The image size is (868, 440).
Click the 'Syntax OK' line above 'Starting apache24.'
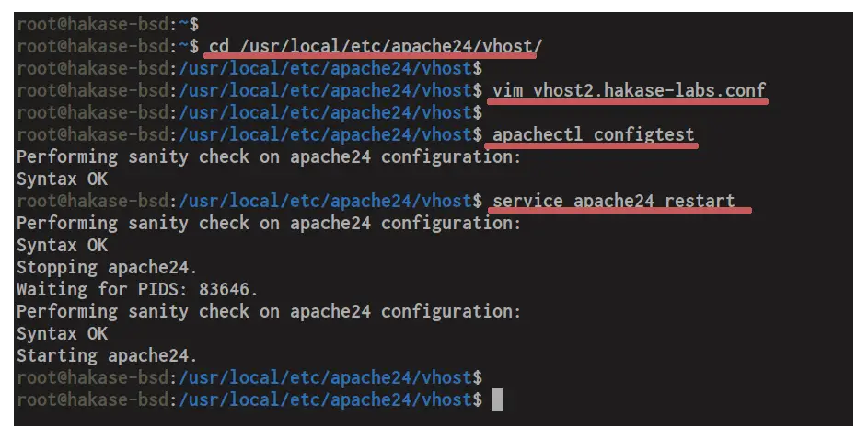click(62, 333)
